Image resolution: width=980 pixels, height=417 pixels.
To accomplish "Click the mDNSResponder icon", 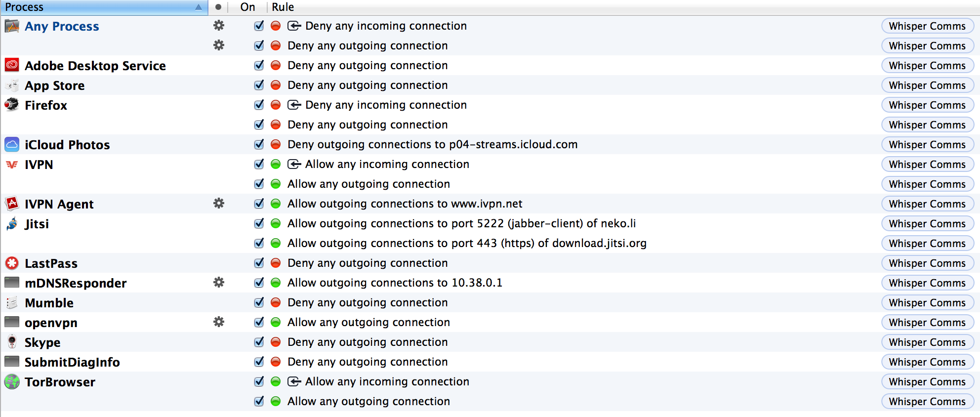I will click(x=12, y=283).
